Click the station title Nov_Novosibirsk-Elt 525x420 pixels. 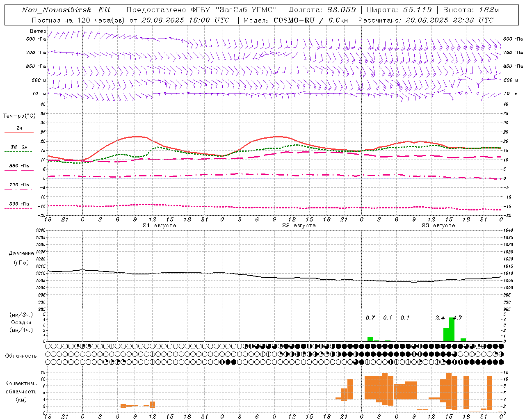pyautogui.click(x=66, y=10)
